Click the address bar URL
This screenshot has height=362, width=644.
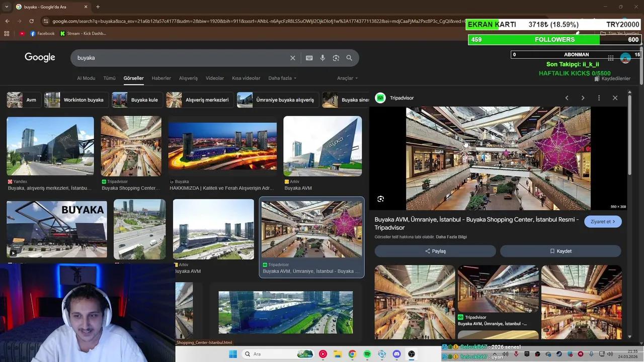257,21
